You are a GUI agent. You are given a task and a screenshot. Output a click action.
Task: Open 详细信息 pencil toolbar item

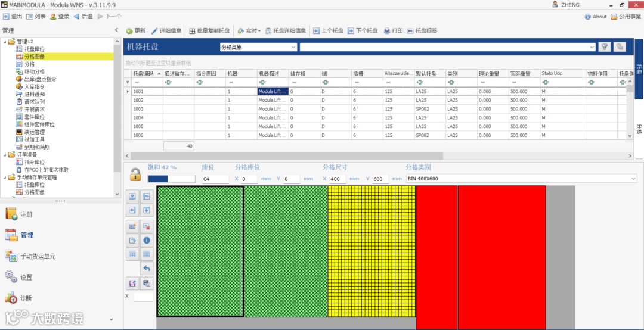click(x=166, y=31)
